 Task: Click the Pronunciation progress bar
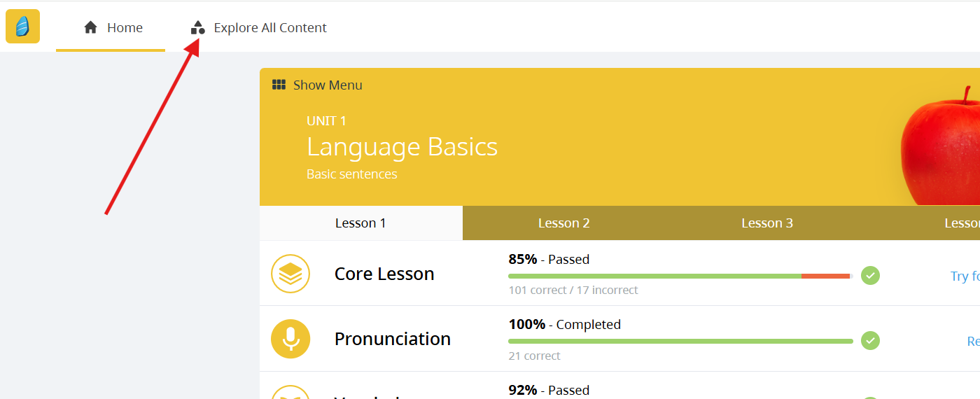[x=681, y=341]
